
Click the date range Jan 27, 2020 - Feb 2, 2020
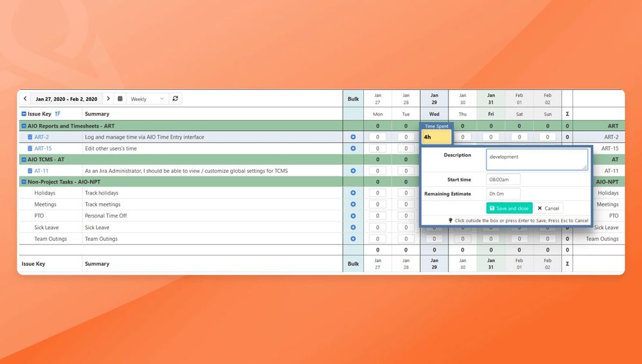point(66,99)
